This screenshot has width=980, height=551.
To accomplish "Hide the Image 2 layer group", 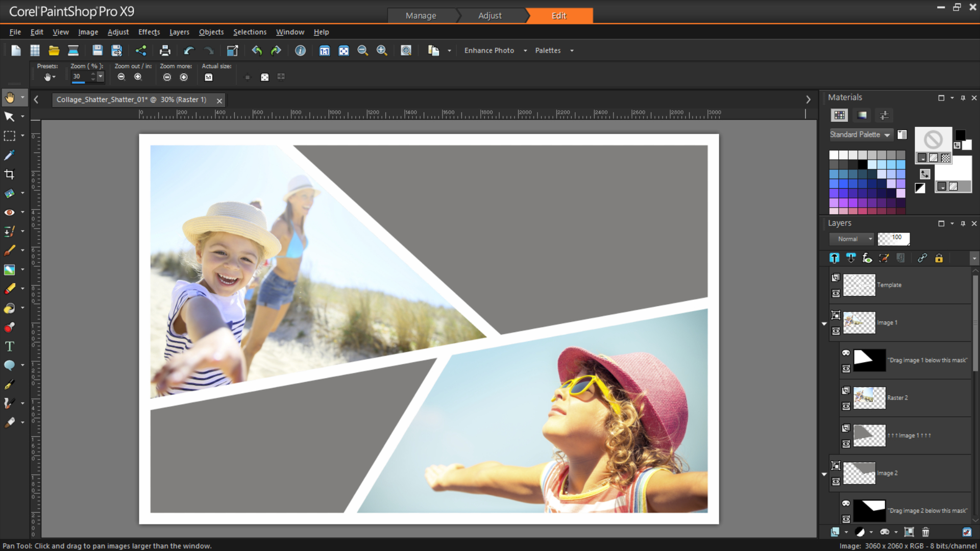I will (x=836, y=482).
